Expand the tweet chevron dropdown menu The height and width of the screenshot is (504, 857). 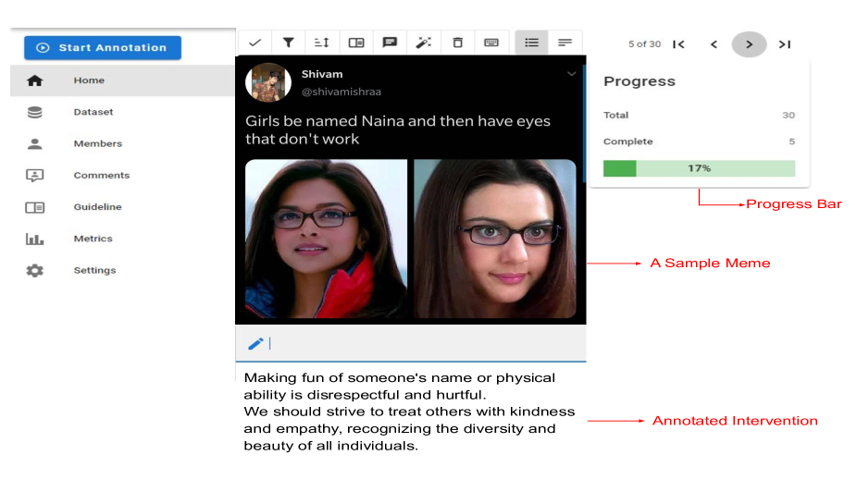[571, 74]
